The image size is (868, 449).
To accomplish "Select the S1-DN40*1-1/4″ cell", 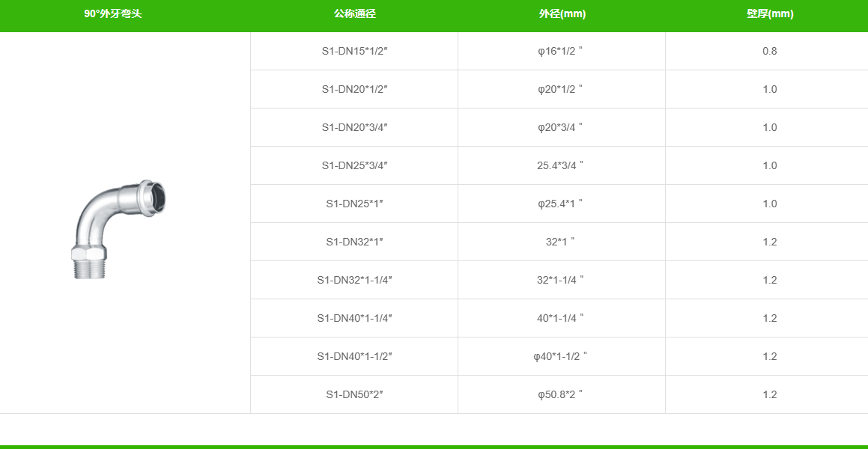I will [x=354, y=318].
